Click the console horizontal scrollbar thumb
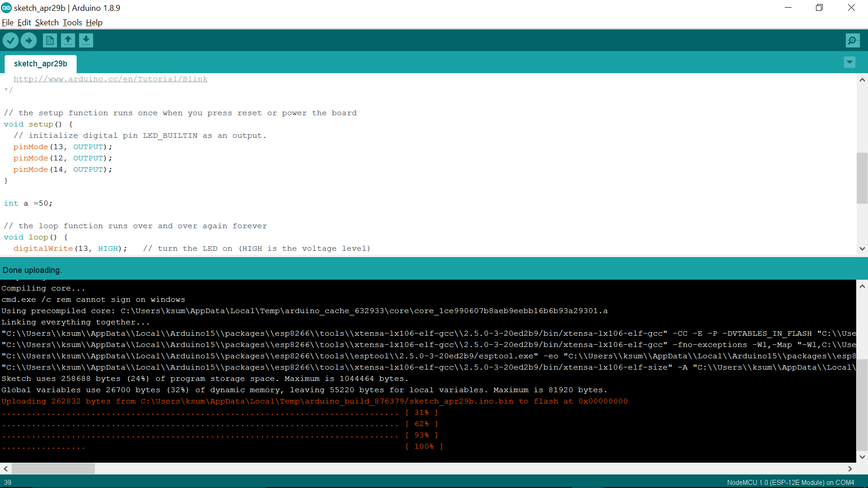Screen dimensions: 868x488 (53, 469)
